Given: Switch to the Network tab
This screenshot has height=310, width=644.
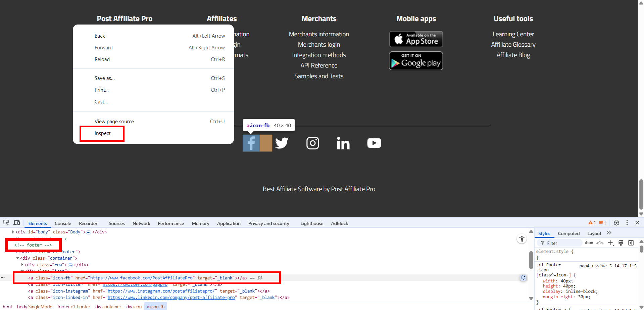Looking at the screenshot, I should tap(141, 223).
